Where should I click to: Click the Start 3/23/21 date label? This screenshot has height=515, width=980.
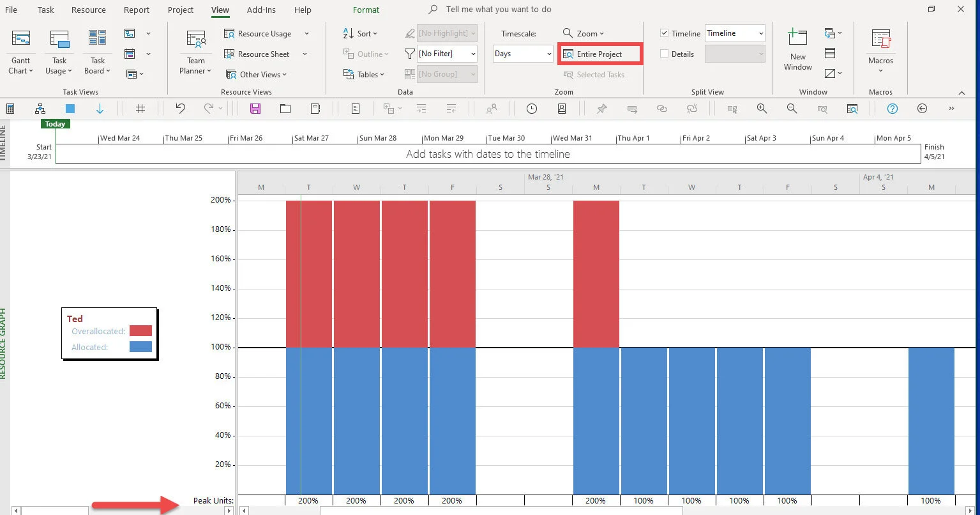click(x=40, y=151)
